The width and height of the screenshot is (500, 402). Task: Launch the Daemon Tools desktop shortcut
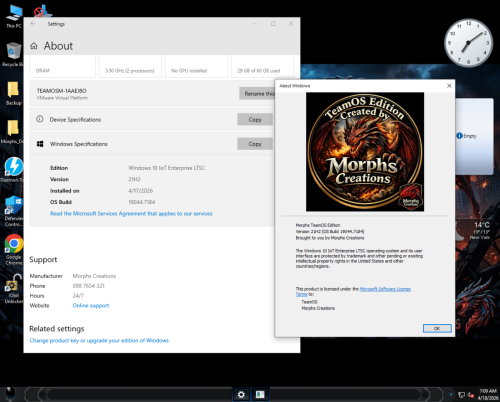point(13,170)
